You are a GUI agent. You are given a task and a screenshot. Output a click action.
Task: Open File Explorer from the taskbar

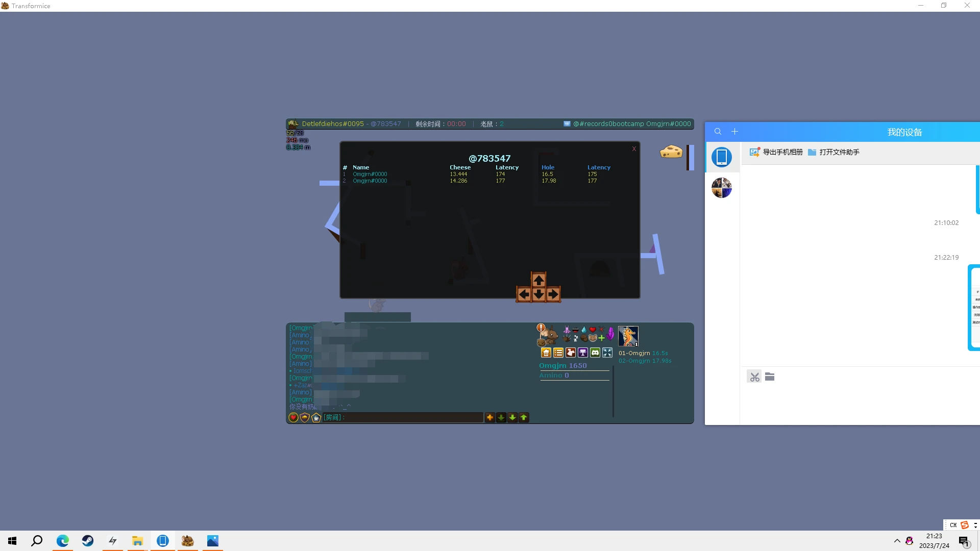tap(137, 541)
